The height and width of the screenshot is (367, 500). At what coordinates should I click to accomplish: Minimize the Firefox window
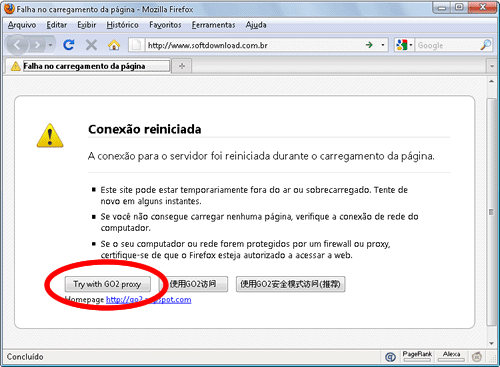click(442, 7)
